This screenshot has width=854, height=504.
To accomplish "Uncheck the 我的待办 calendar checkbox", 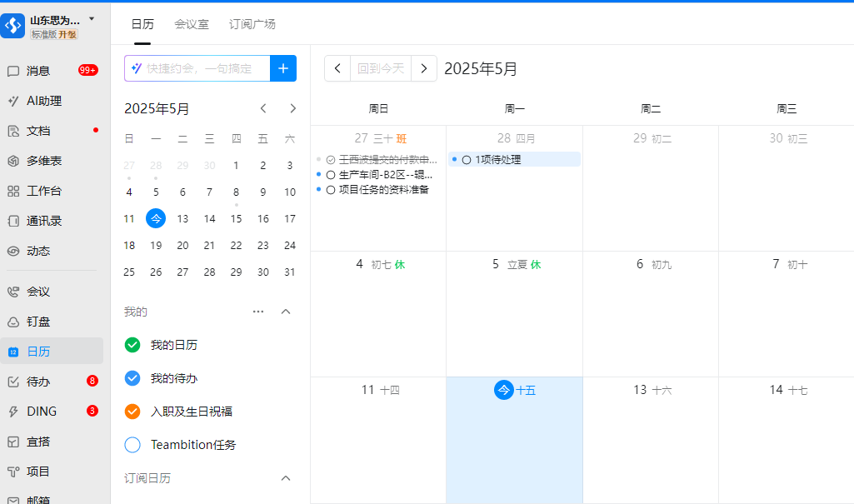I will [132, 378].
